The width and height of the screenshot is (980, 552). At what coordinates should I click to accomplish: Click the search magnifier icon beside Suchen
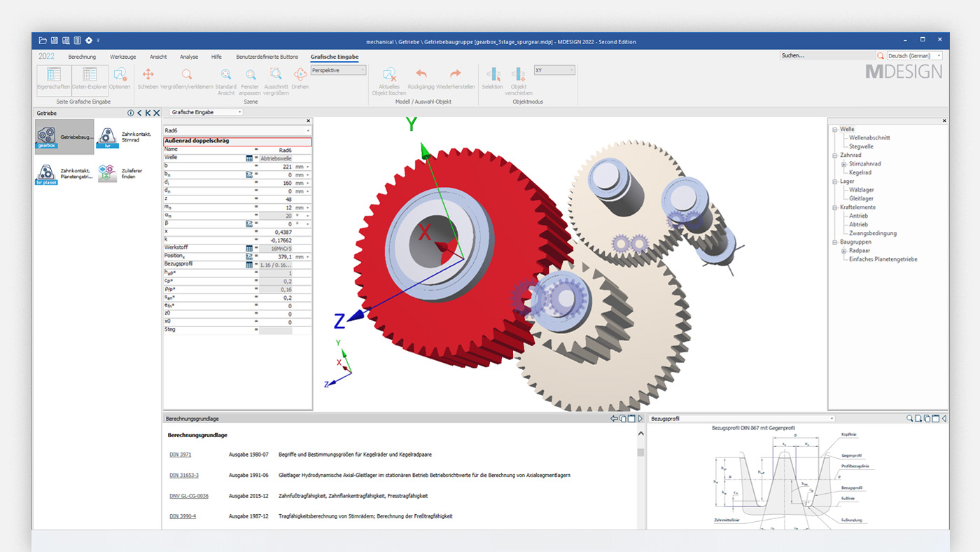(x=881, y=55)
